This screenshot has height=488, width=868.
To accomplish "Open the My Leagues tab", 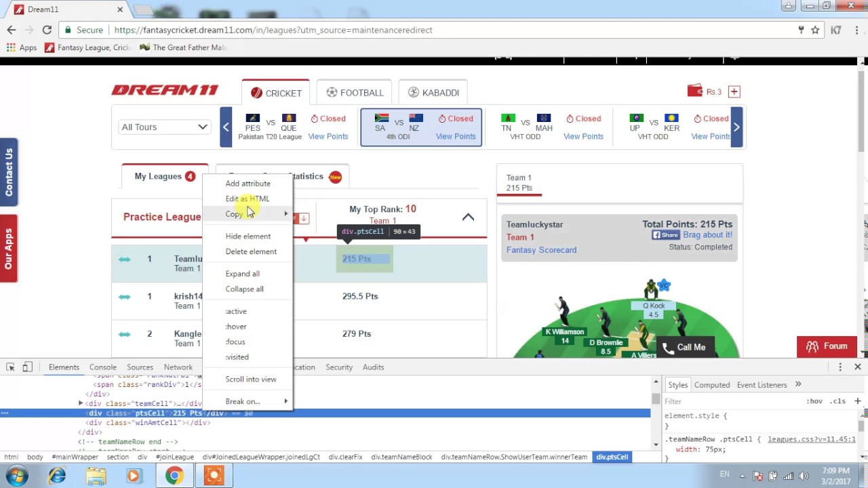I will coord(165,176).
